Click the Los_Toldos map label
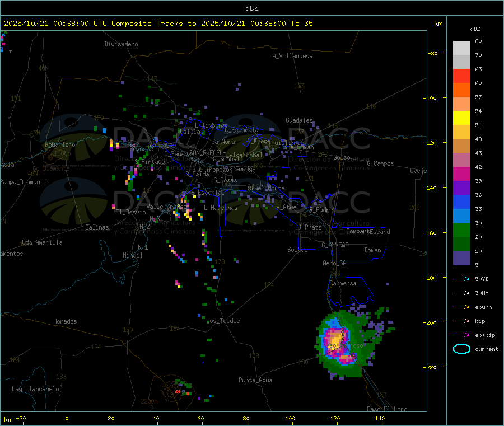The height and width of the screenshot is (426, 504). pos(223,321)
